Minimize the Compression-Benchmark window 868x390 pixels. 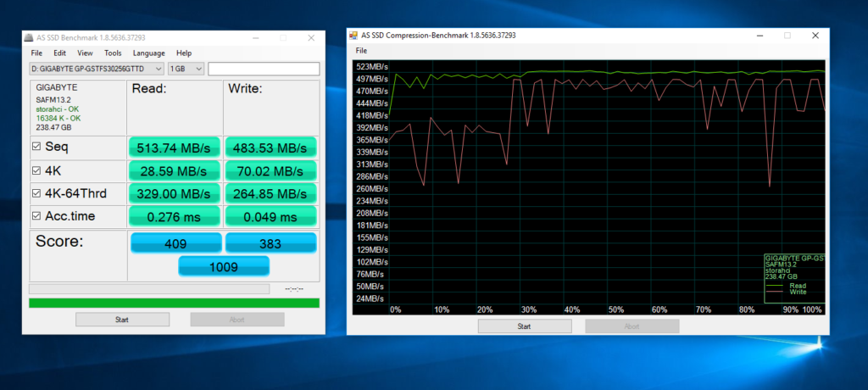[758, 36]
